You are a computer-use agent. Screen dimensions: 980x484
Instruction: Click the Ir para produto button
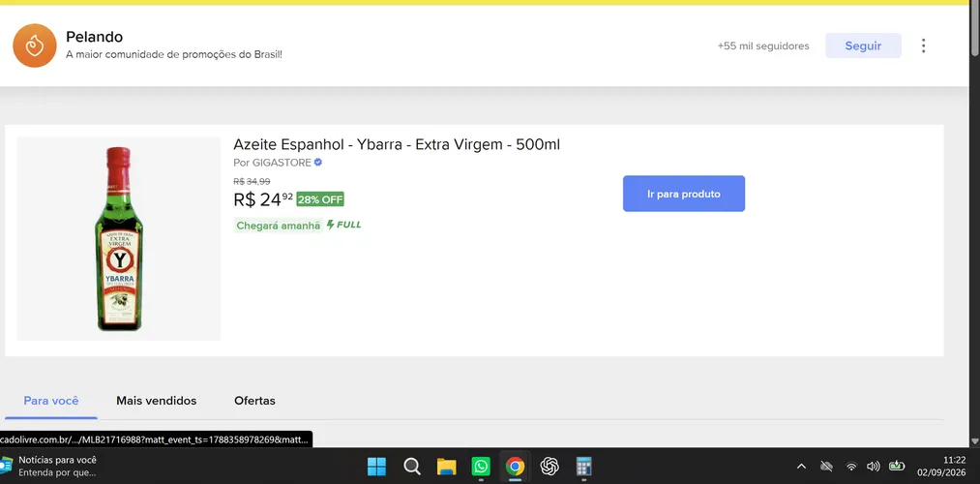coord(684,194)
